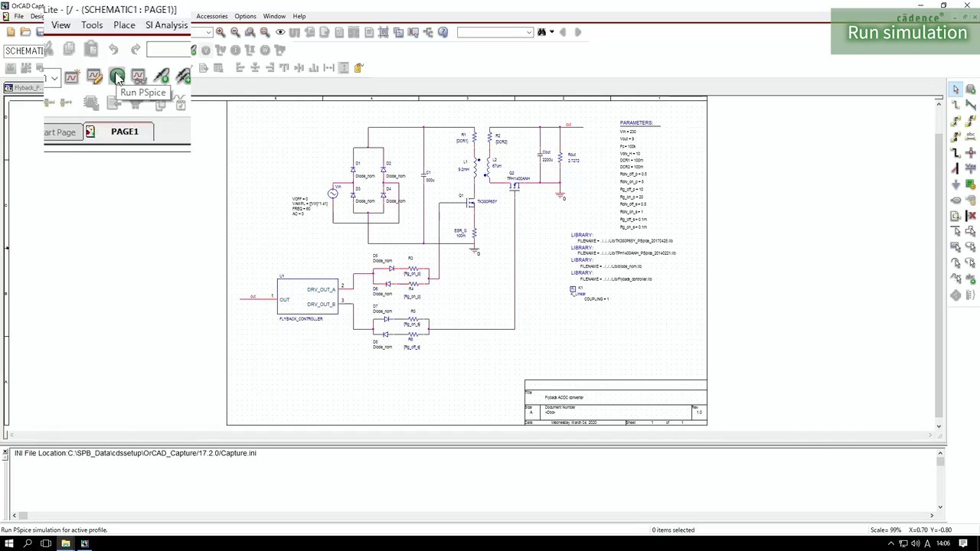Select the Zoom In tool
This screenshot has width=980, height=551.
point(220,32)
